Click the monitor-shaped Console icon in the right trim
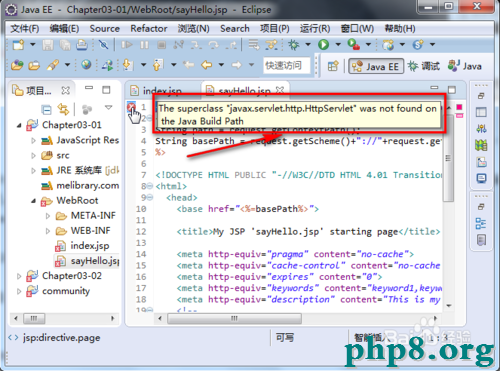The image size is (500, 371). coord(481,178)
